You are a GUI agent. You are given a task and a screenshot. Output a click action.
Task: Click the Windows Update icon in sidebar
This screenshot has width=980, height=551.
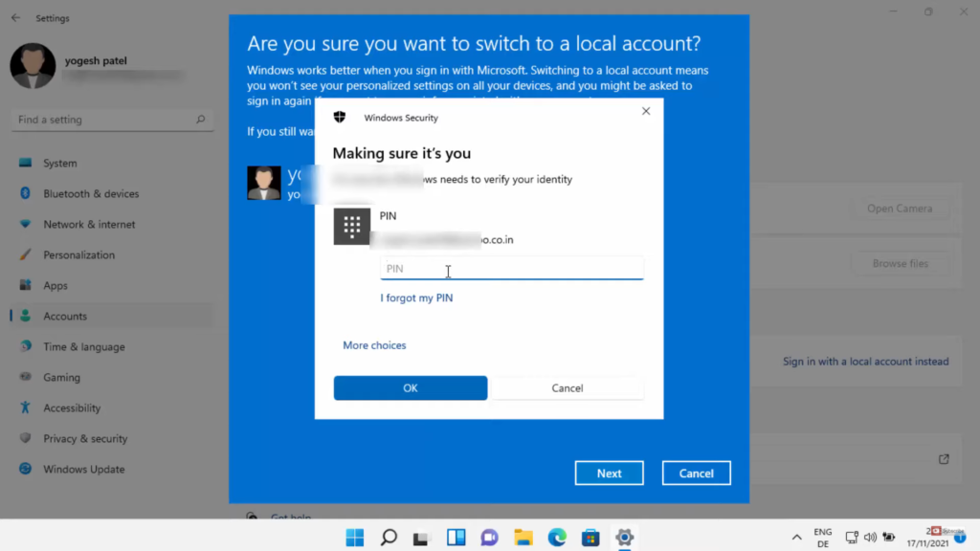tap(25, 469)
